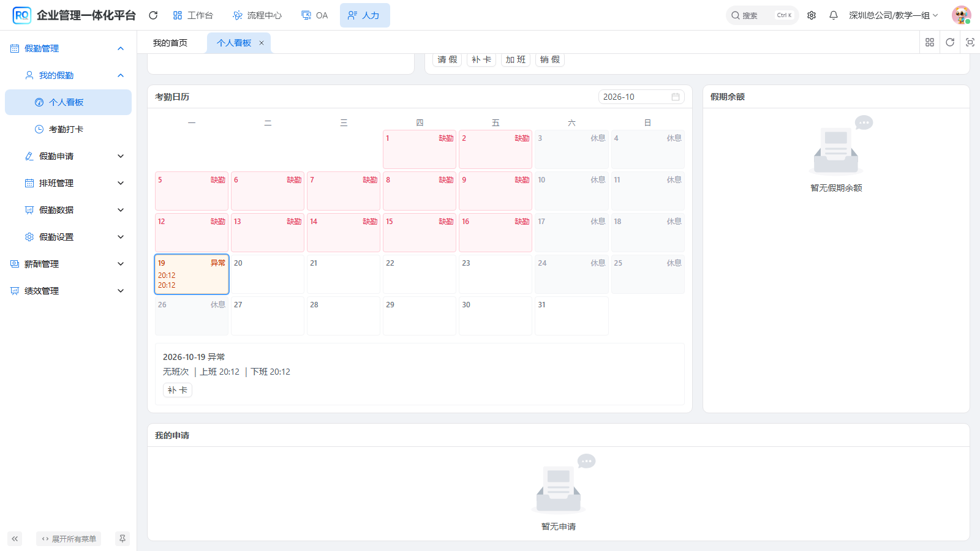The image size is (980, 551).
Task: Click the RQ platform logo
Action: point(22,15)
